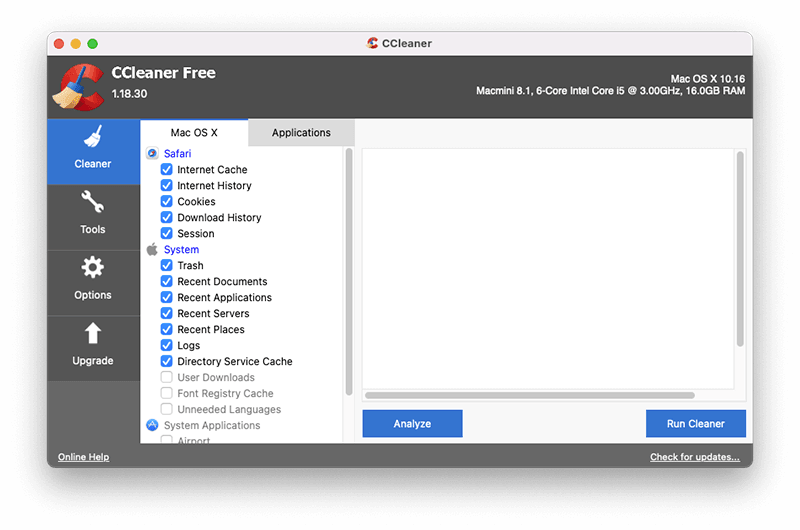Click the Analyze button
Screen dimensions: 800x530
click(412, 423)
